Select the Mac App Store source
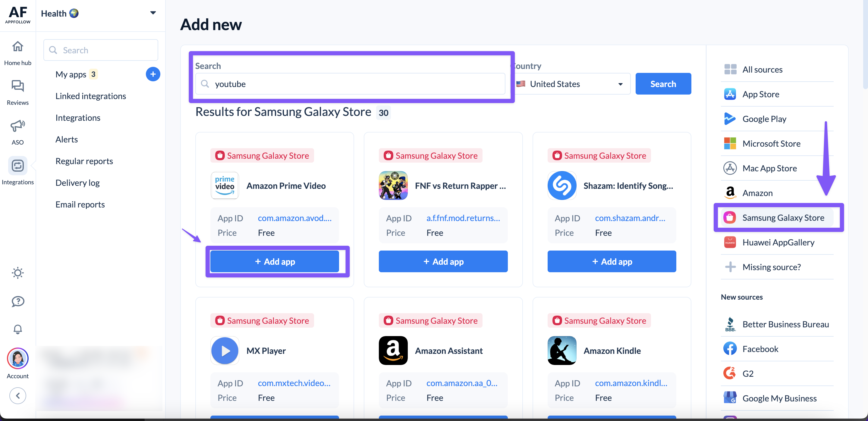 point(777,168)
